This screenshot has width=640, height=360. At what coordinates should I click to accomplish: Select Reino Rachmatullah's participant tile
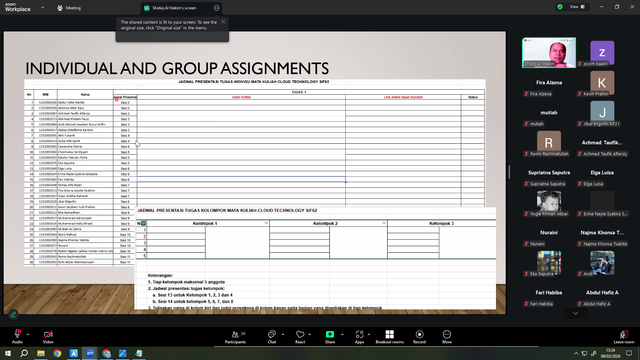click(x=549, y=143)
